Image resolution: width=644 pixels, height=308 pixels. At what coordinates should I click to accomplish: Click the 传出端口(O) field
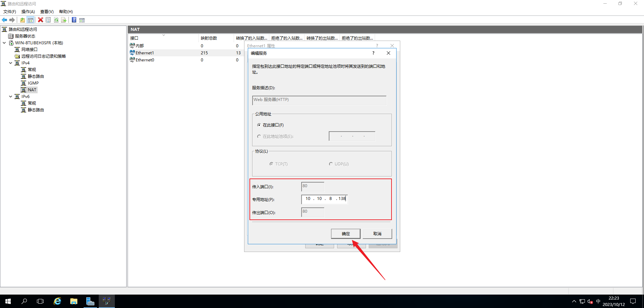[313, 212]
